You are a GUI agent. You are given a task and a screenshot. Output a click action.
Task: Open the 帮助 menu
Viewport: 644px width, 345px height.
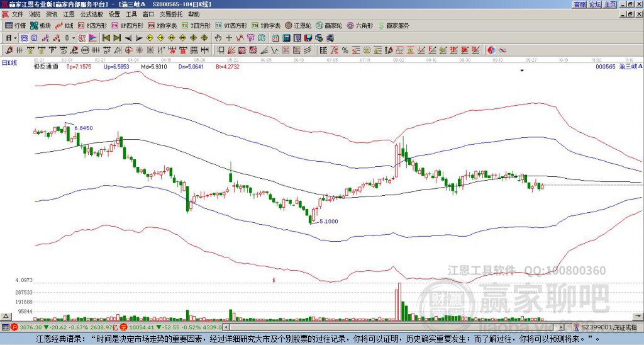pyautogui.click(x=194, y=14)
